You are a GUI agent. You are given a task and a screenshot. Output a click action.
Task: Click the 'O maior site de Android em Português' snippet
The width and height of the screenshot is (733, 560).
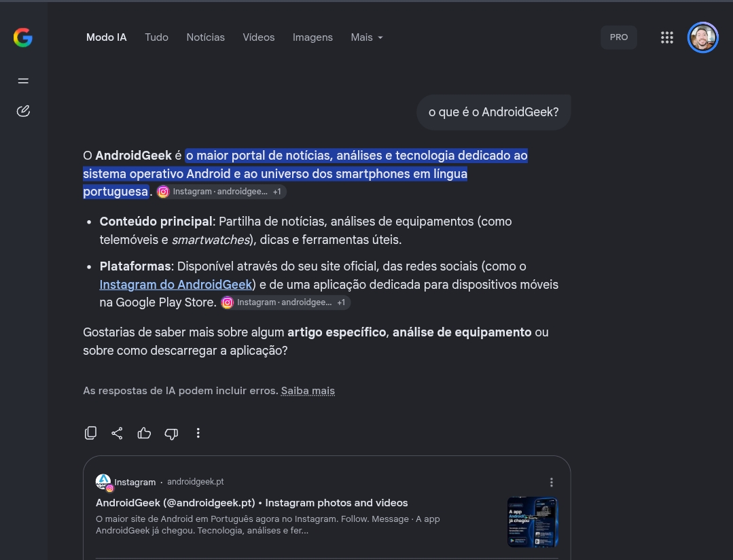coord(268,525)
